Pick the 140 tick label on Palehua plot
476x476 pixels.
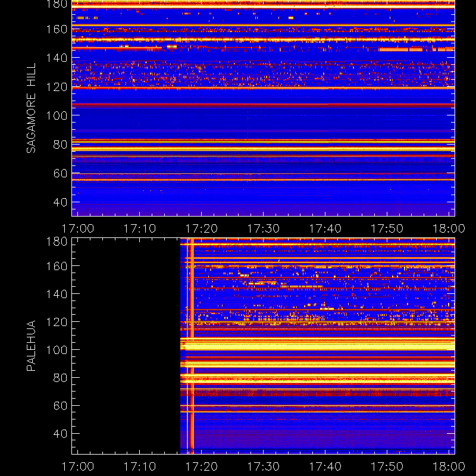pos(57,294)
